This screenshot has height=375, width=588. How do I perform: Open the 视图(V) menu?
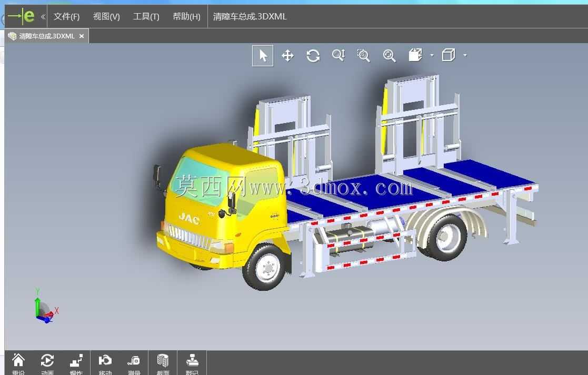point(106,16)
